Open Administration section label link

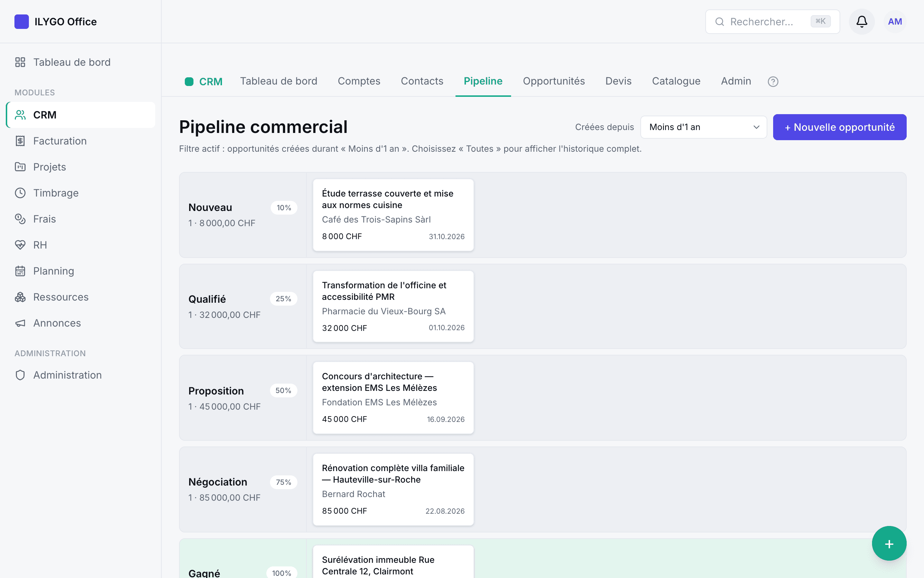81,375
